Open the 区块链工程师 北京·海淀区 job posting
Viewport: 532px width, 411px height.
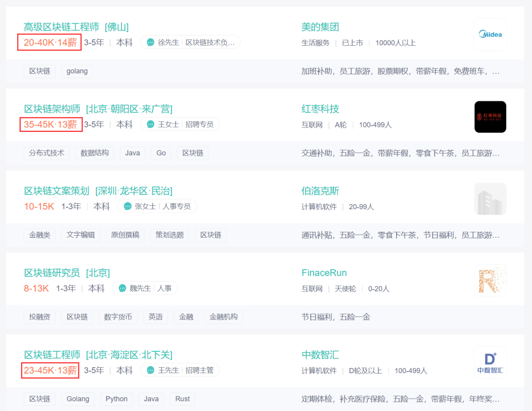[x=98, y=355]
